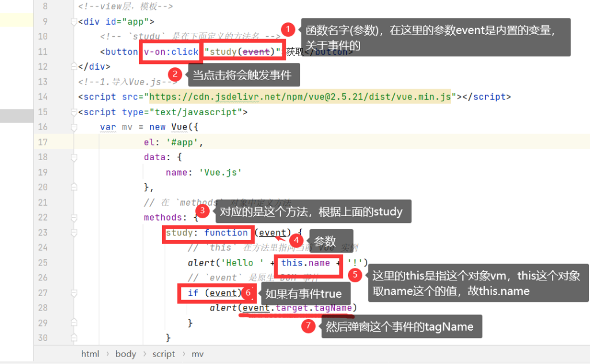Click the red annotation badge number 1

(288, 29)
